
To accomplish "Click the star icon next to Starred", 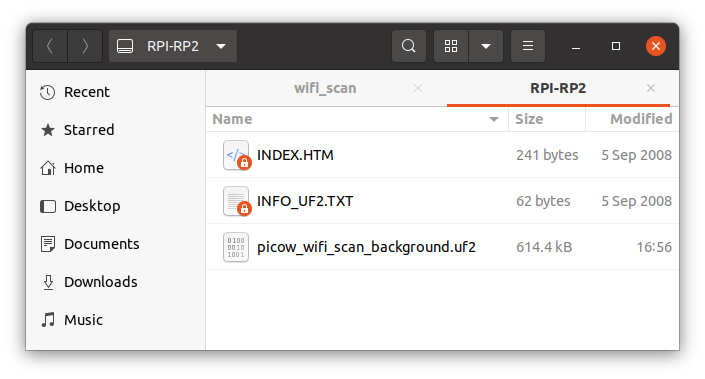I will [x=48, y=130].
